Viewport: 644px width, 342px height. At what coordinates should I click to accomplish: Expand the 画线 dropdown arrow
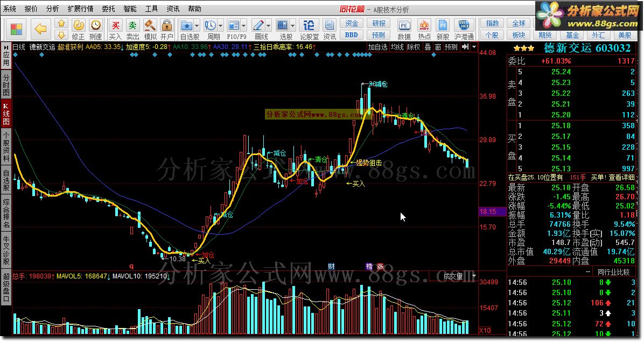pyautogui.click(x=269, y=26)
